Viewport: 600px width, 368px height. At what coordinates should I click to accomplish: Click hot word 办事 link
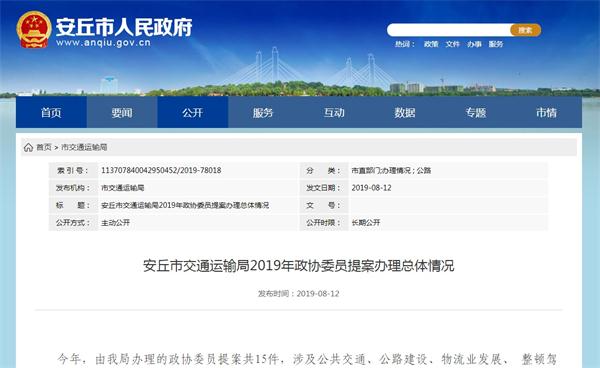pos(474,44)
